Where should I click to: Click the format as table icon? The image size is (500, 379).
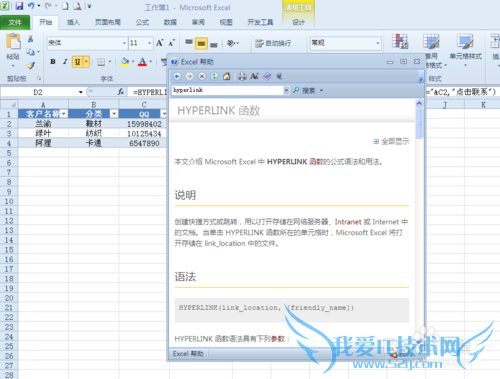click(x=431, y=41)
